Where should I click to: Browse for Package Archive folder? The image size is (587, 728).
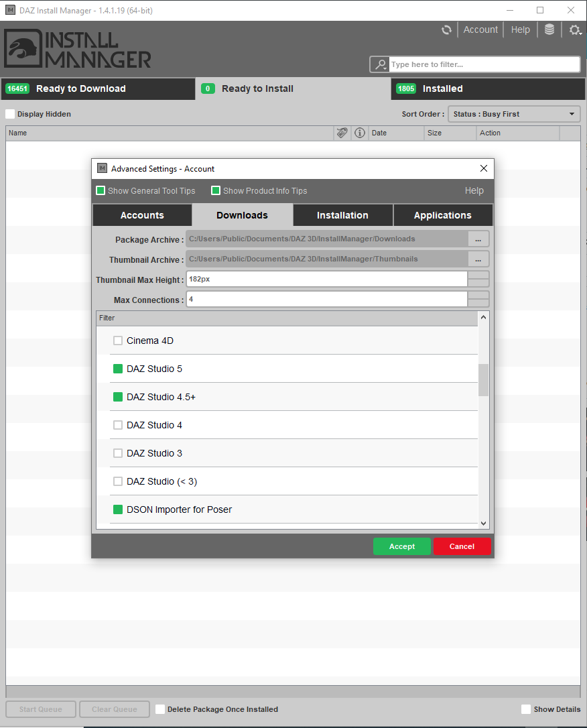(478, 239)
